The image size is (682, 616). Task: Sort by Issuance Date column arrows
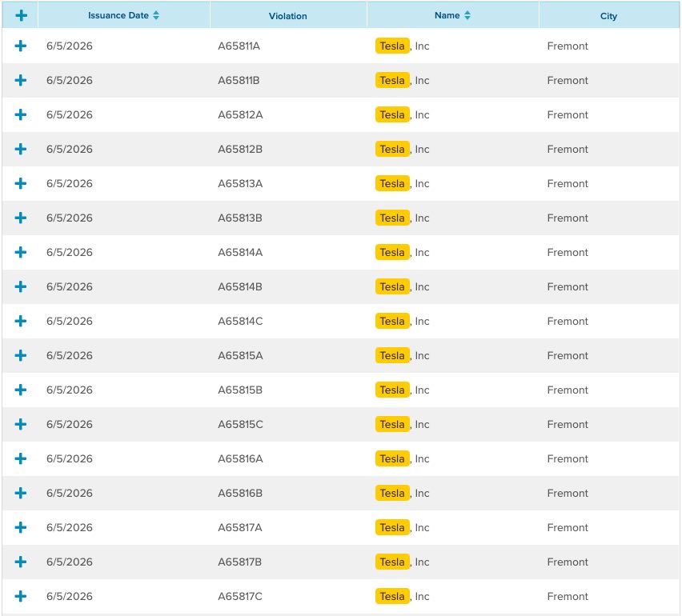(156, 16)
